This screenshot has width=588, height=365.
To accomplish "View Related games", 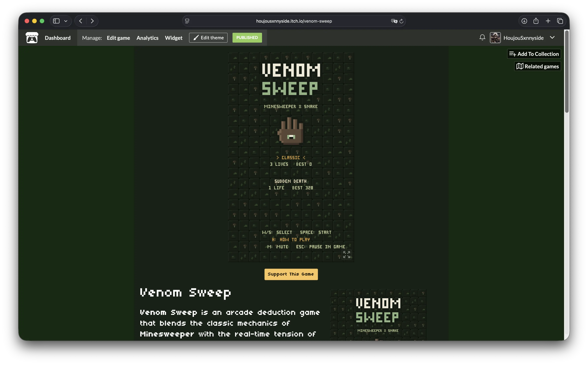I will pyautogui.click(x=537, y=66).
